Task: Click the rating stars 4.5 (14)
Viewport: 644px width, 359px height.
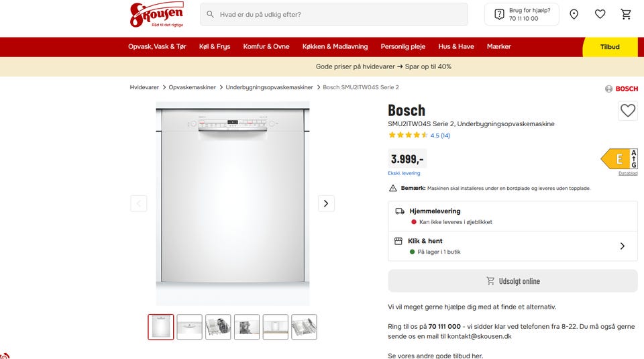Action: [x=419, y=135]
